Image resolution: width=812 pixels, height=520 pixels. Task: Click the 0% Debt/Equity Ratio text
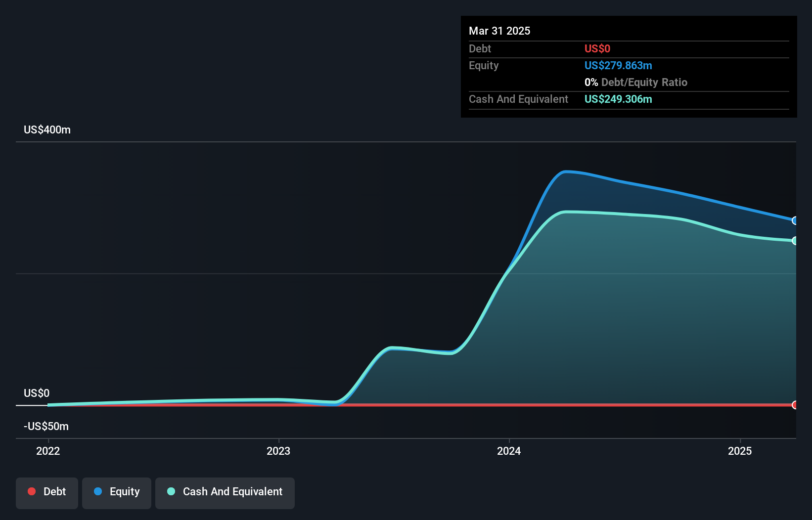pos(636,82)
